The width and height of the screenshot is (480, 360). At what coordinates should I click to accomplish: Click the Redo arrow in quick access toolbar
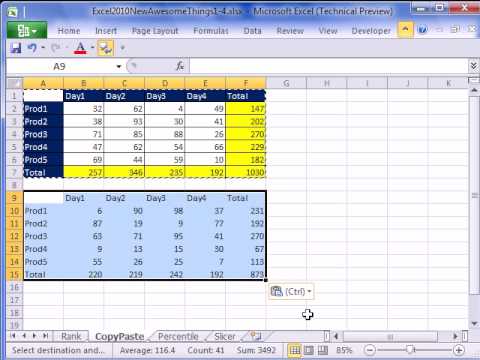pyautogui.click(x=55, y=48)
